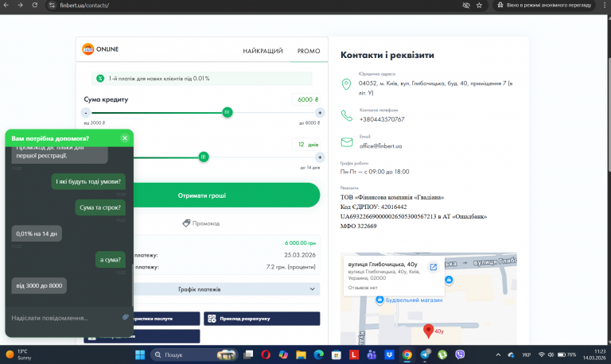Screen dimensions: 611x364
Task: Click the 24/7 ONLINE logo
Action: 100,49
